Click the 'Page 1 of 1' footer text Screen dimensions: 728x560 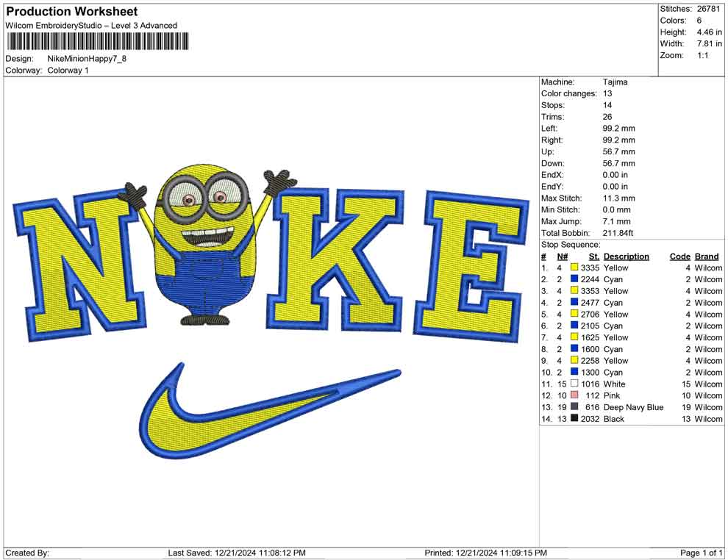[x=701, y=553]
